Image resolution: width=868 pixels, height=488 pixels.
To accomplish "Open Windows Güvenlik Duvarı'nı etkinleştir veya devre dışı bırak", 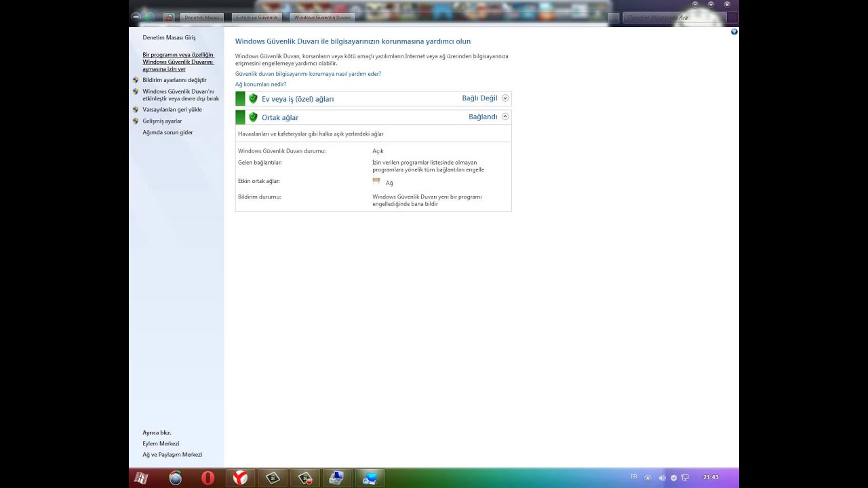I will 180,95.
